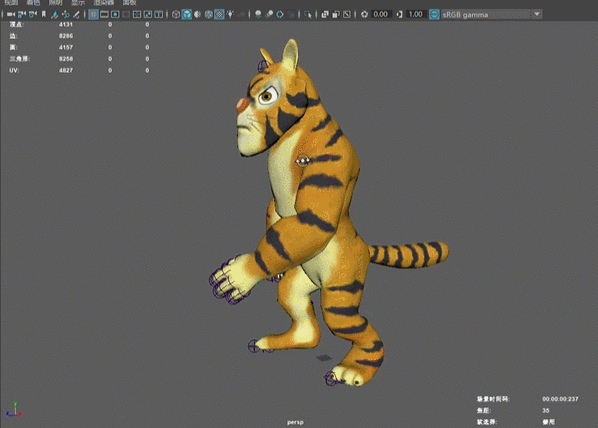Open the 渲染器 (Renderer) panel menu
This screenshot has width=598, height=428.
tap(104, 3)
